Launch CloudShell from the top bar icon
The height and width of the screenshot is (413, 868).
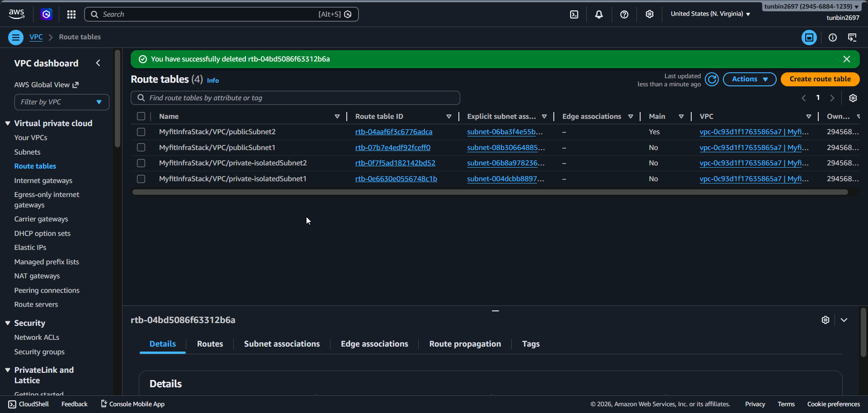coord(574,14)
